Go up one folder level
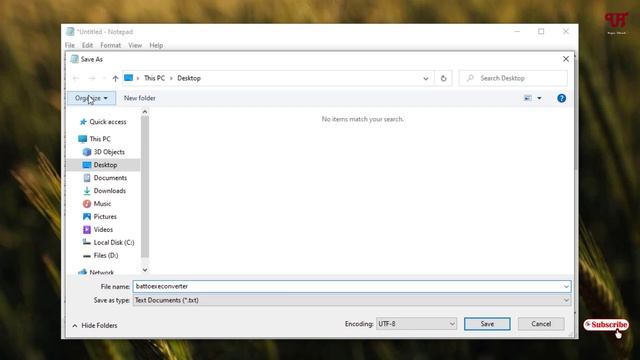Screen dimensions: 640x360 click(116, 78)
